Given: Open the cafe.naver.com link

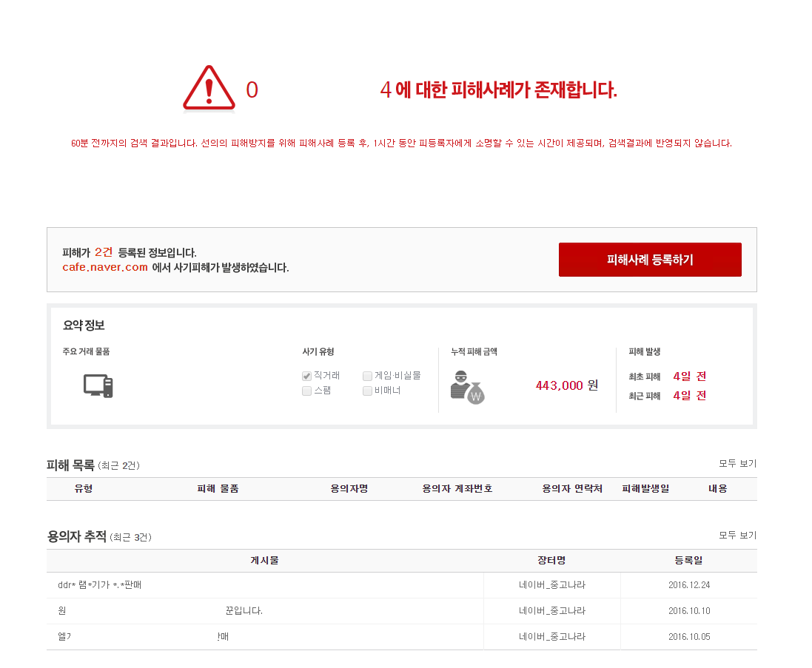Looking at the screenshot, I should coord(105,268).
